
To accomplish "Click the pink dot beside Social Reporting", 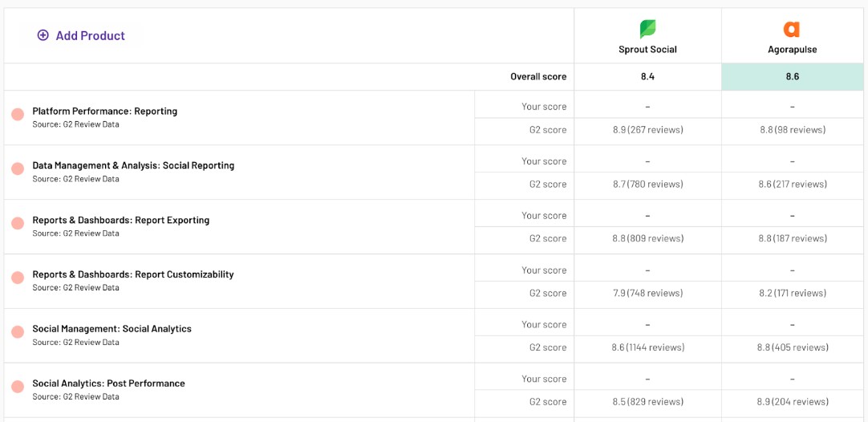I will coord(18,169).
